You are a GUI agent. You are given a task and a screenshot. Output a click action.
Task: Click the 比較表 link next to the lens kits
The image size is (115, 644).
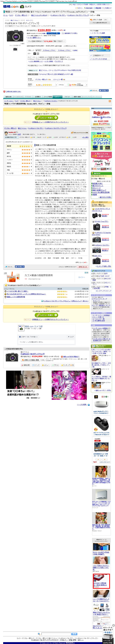coord(75,50)
